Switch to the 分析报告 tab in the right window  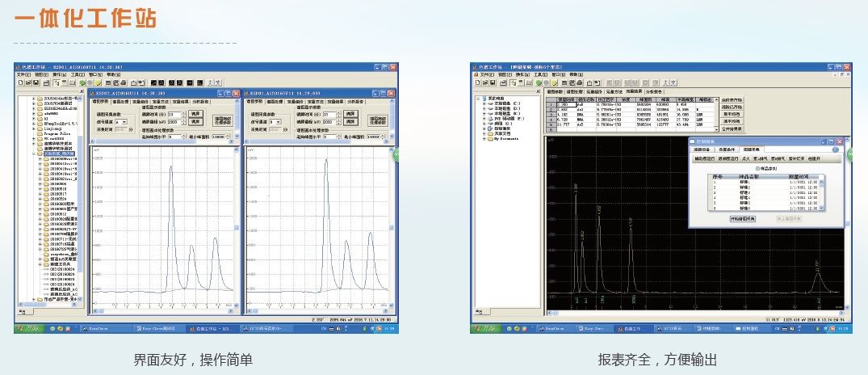653,93
